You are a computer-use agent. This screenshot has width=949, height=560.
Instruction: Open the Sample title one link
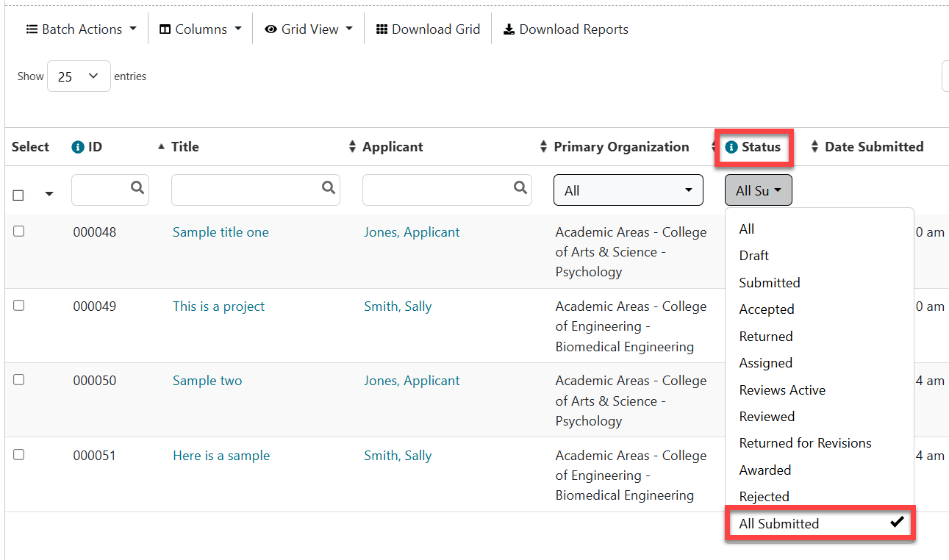tap(221, 232)
